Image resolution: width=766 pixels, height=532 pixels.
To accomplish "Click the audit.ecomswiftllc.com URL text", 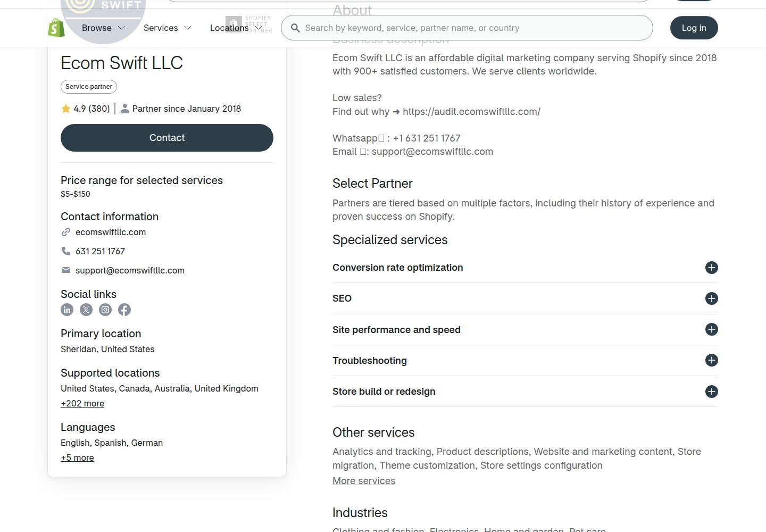I will pyautogui.click(x=471, y=112).
